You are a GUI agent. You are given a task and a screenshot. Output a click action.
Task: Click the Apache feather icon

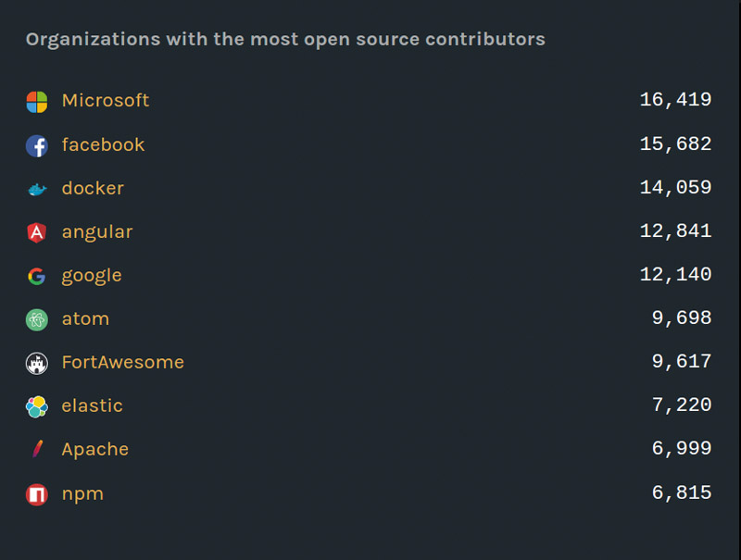37,449
